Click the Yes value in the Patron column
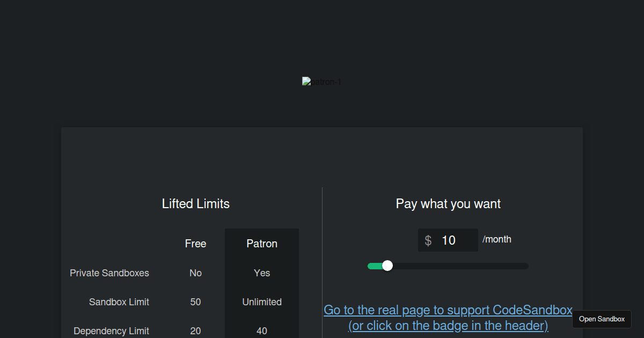644x338 pixels. [262, 273]
